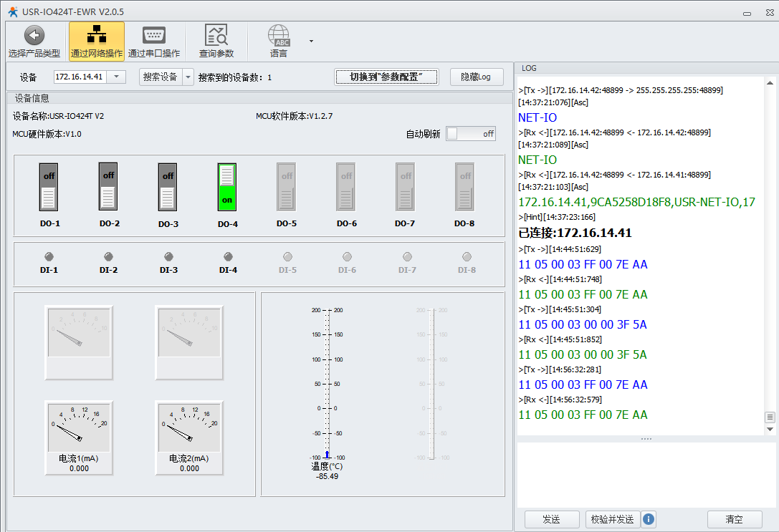Click the DI-6 indicator light

coord(348,256)
